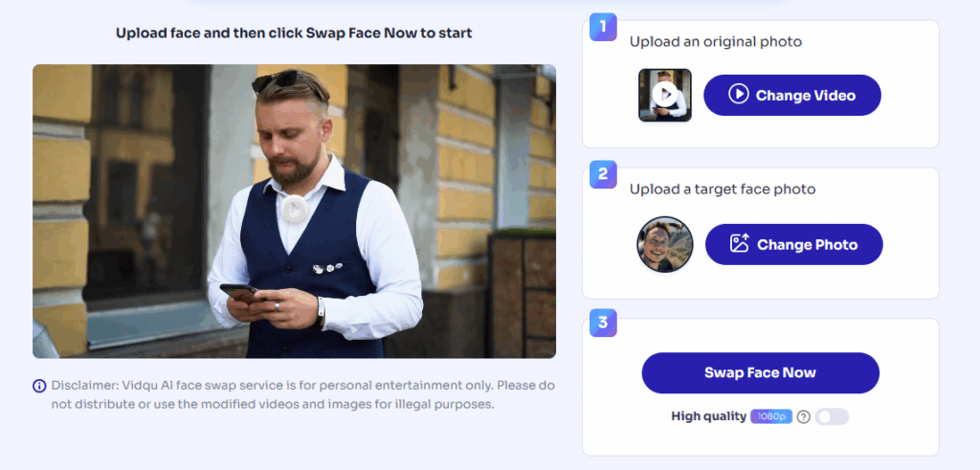This screenshot has width=980, height=470.
Task: Open the High quality help question mark
Action: tap(804, 416)
